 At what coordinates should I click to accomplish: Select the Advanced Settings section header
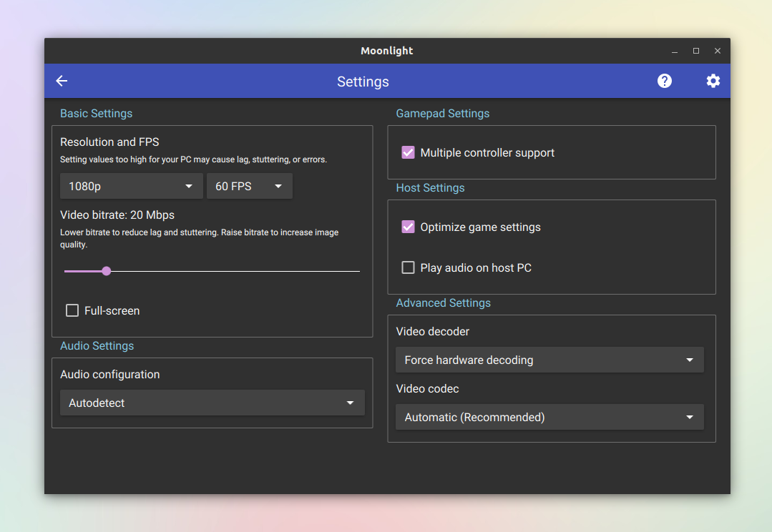click(x=443, y=302)
